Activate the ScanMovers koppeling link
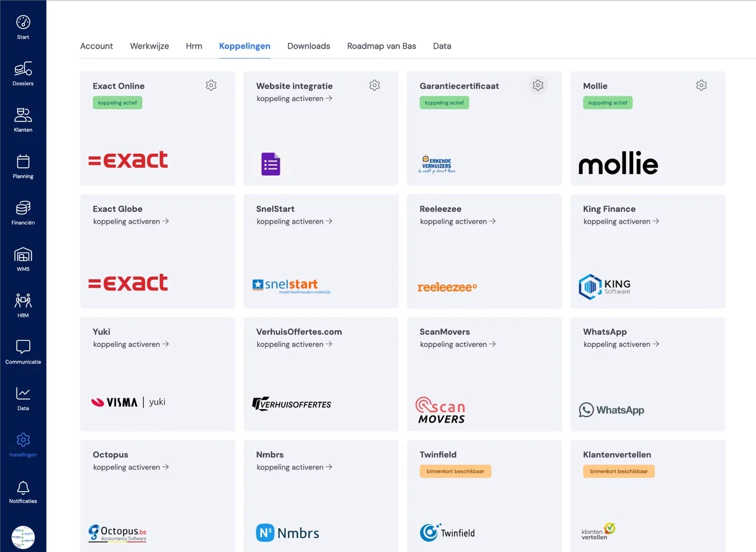Screen dimensions: 756x552 pos(458,345)
